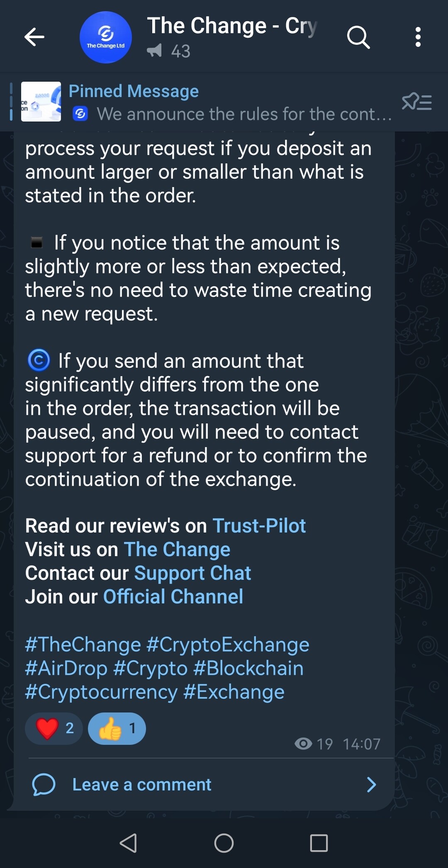Tap the Android home circle button
The height and width of the screenshot is (868, 448).
(224, 843)
